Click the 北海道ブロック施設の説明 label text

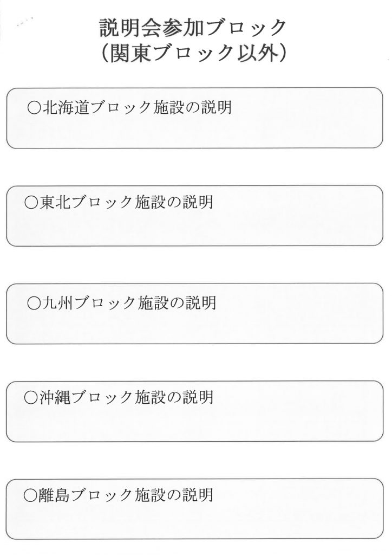tap(137, 108)
